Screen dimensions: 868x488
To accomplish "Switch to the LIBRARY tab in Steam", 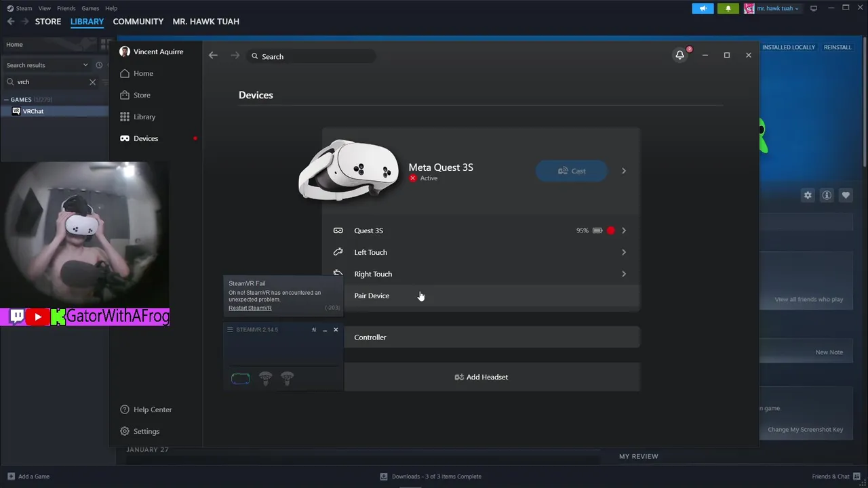I will click(87, 22).
